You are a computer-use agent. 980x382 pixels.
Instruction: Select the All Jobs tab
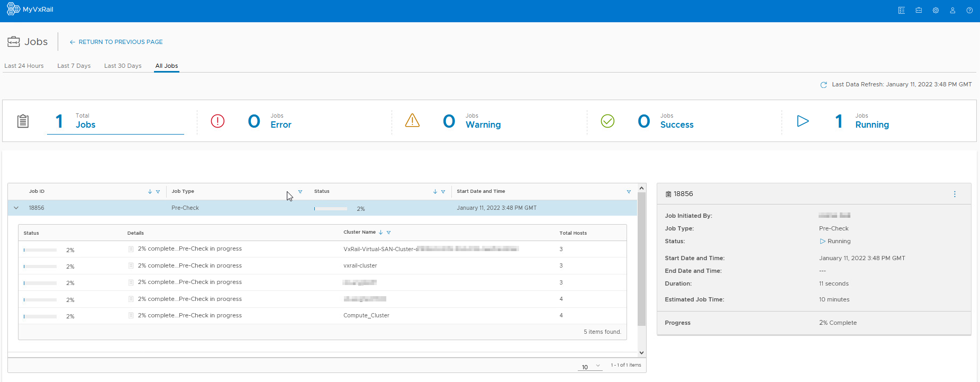[x=167, y=66]
